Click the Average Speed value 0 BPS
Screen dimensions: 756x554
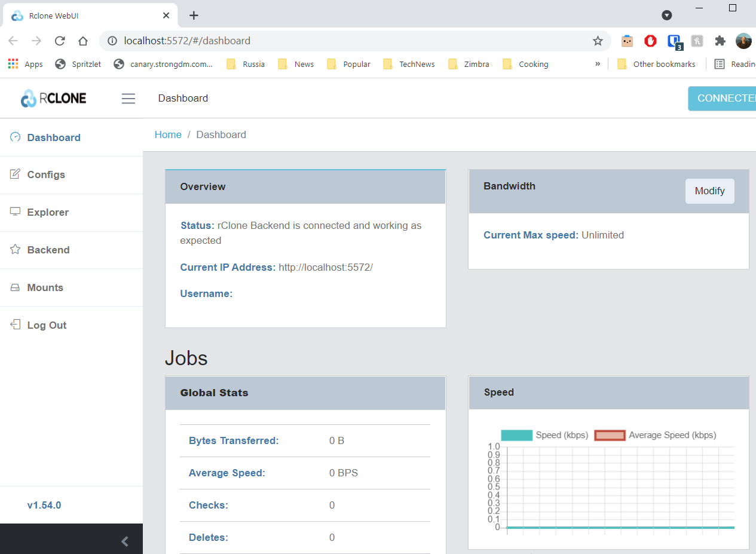pos(344,473)
